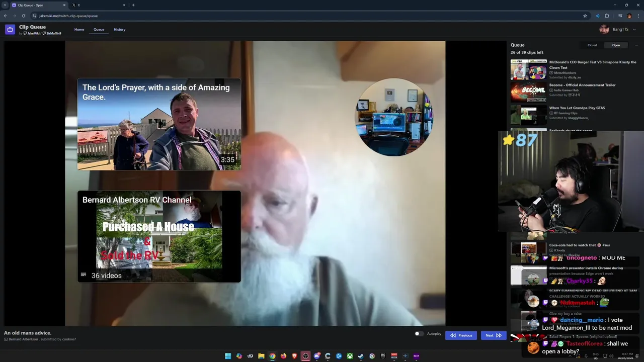Open the History nav tab
This screenshot has height=362, width=644.
tap(119, 29)
